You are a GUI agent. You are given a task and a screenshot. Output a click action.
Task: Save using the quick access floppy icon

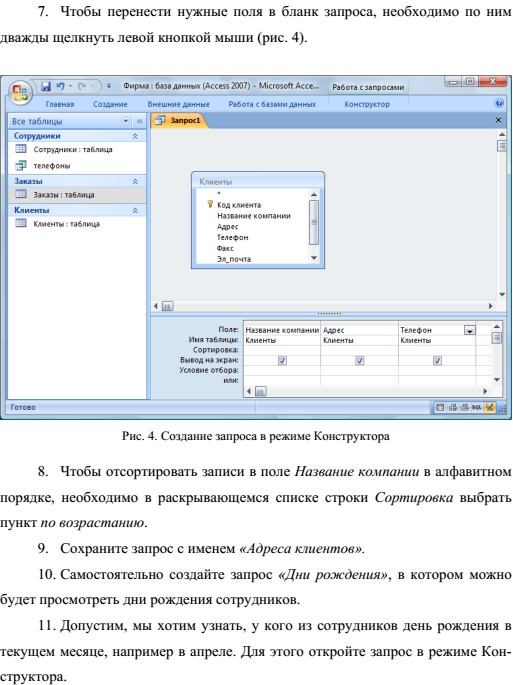[46, 86]
